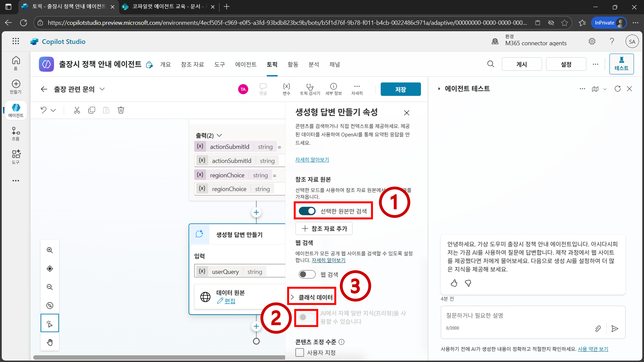Open 흐름 in the left sidebar
The height and width of the screenshot is (362, 644).
click(16, 134)
